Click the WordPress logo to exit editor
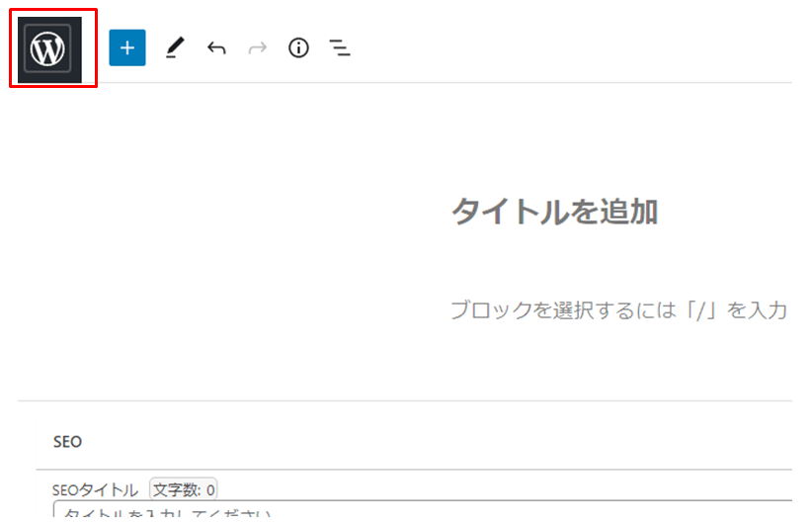 tap(49, 49)
